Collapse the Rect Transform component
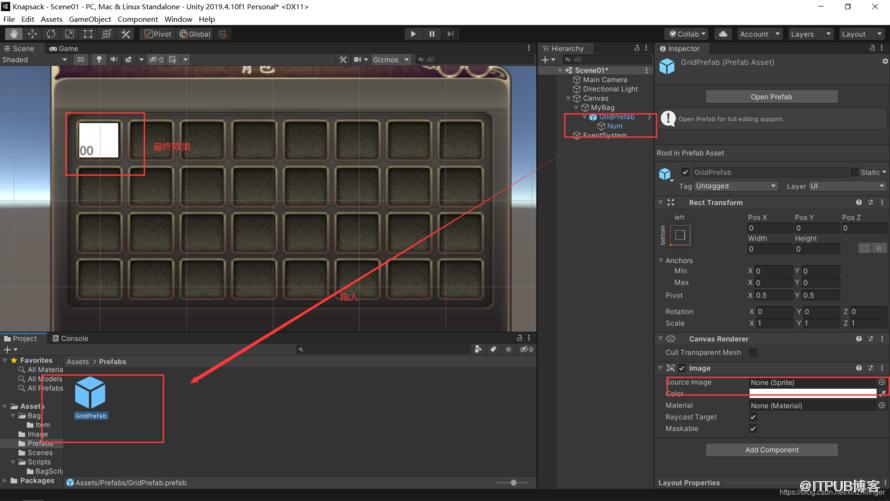Image resolution: width=890 pixels, height=501 pixels. point(660,203)
